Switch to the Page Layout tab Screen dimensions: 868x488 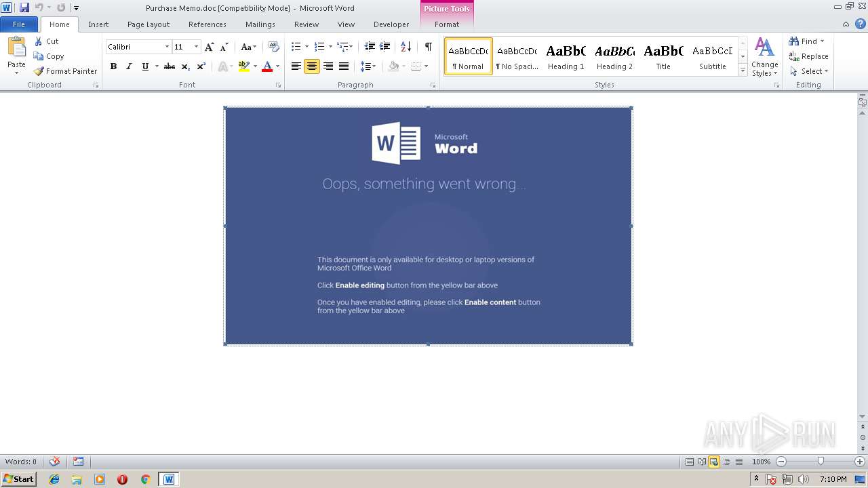click(149, 24)
